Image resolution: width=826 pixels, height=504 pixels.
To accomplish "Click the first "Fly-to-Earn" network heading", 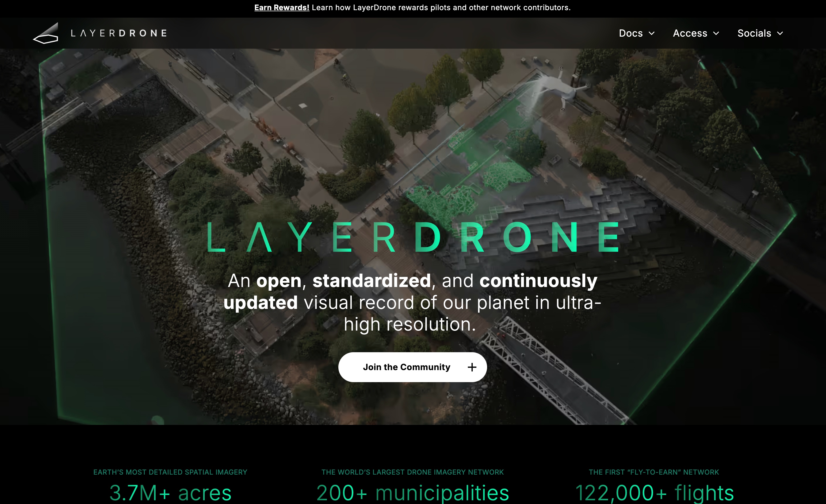I will coord(654,472).
